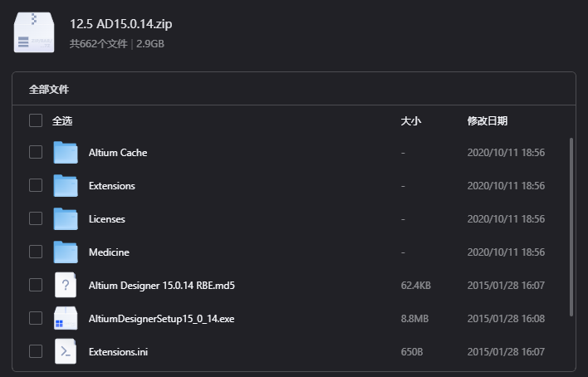Tick the 全选 select-all checkbox
The image size is (588, 377).
coord(36,120)
